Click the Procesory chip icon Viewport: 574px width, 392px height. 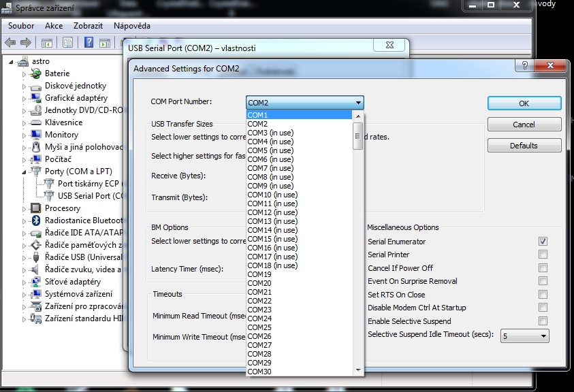[36, 208]
